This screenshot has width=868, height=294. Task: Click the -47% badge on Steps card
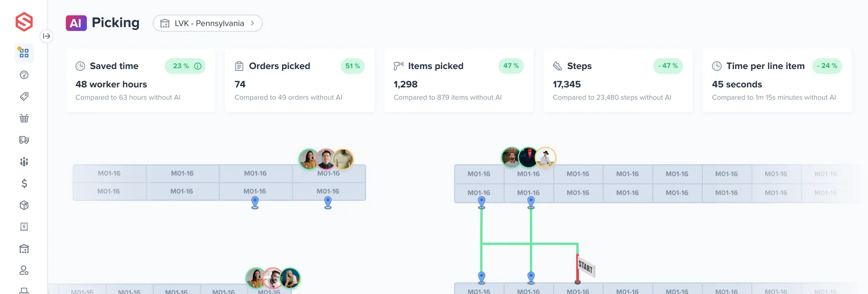tap(667, 66)
